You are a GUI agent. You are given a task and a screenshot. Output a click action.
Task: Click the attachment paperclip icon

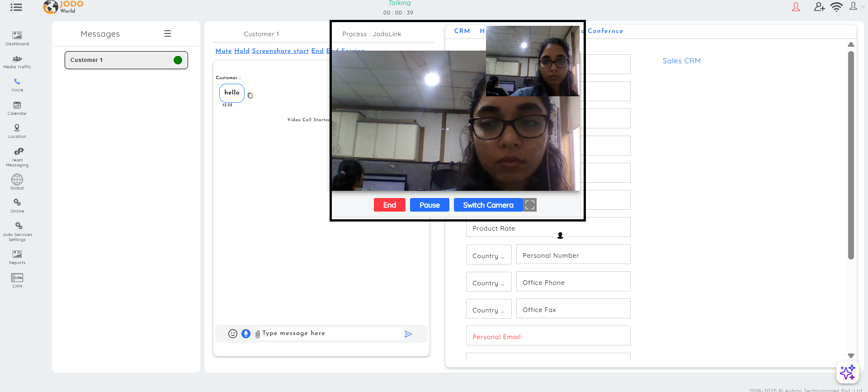click(x=258, y=334)
